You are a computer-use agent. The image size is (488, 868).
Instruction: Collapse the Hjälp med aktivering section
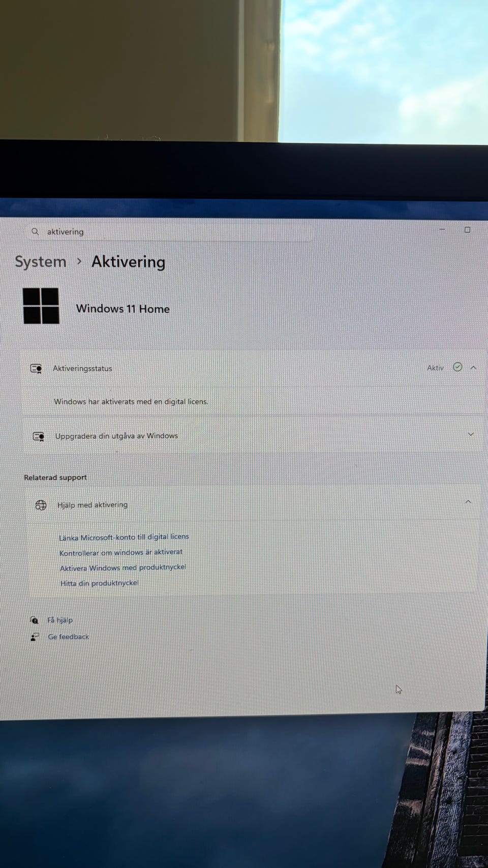pos(468,502)
